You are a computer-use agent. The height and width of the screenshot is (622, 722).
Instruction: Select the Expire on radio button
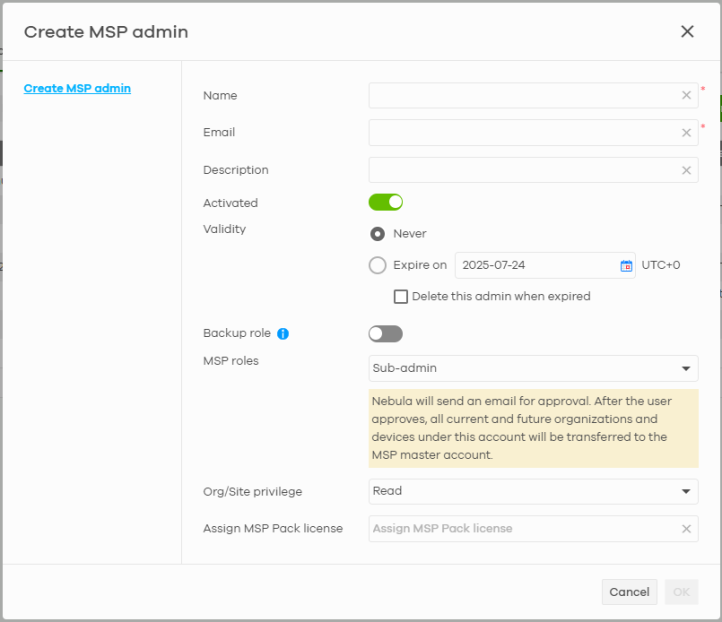(x=377, y=265)
